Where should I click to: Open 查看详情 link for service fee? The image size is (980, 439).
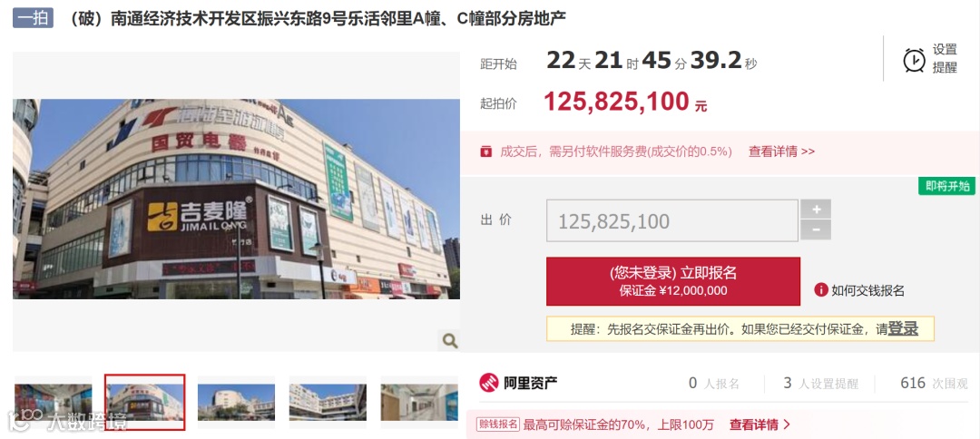pyautogui.click(x=781, y=151)
